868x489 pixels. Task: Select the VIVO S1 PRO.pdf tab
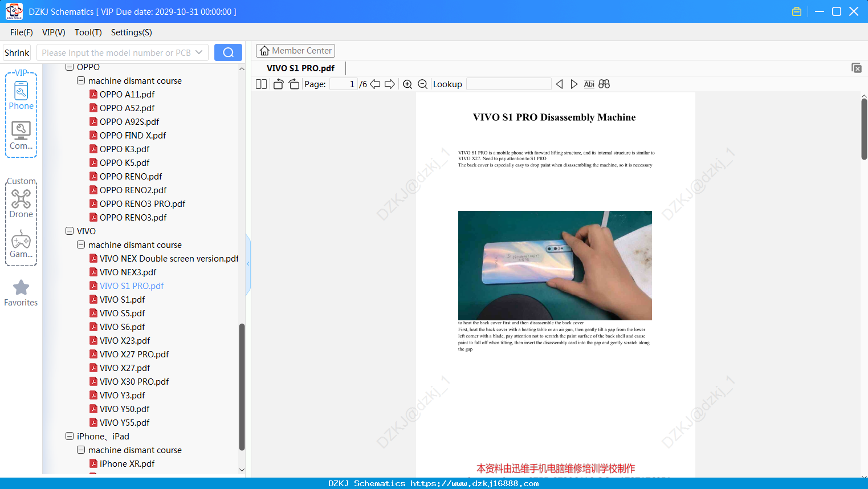pos(300,68)
